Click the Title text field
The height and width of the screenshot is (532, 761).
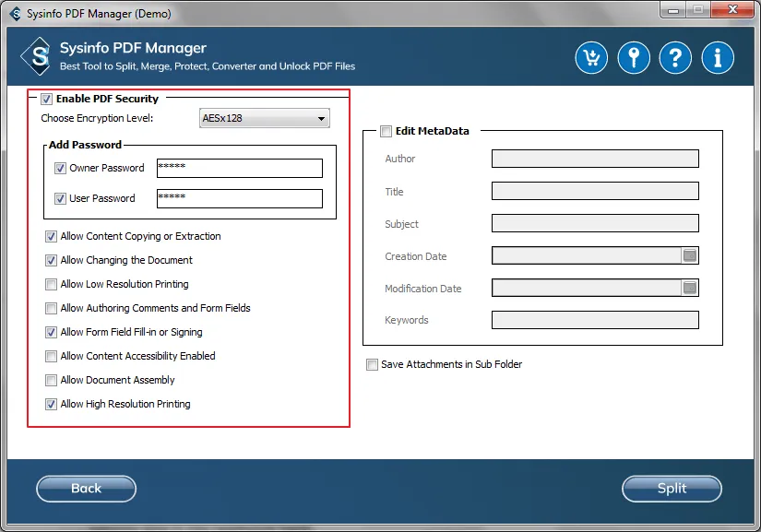(x=595, y=191)
